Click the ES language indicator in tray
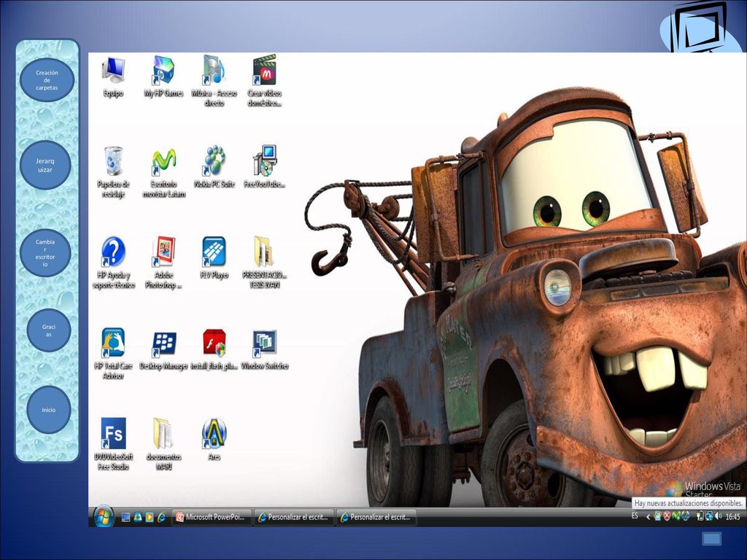The image size is (747, 560). (635, 516)
